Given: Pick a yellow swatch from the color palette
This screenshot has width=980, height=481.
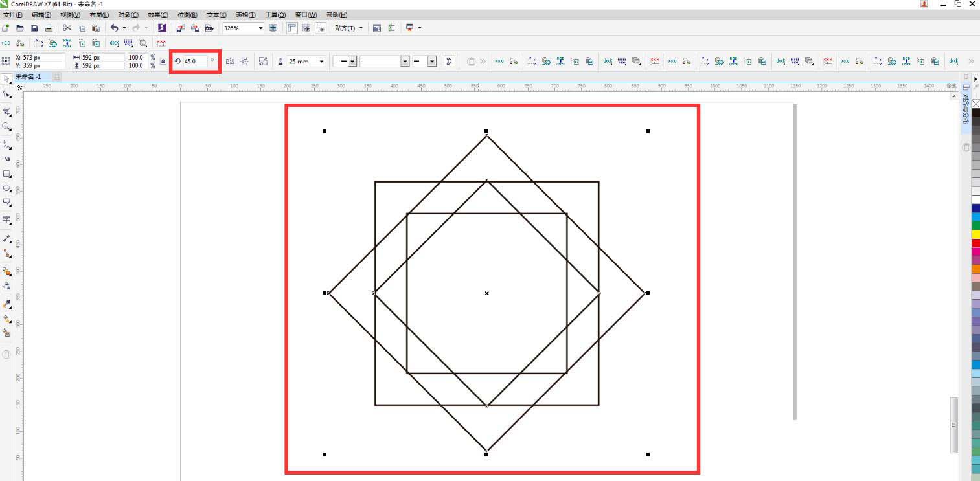Looking at the screenshot, I should tap(975, 233).
